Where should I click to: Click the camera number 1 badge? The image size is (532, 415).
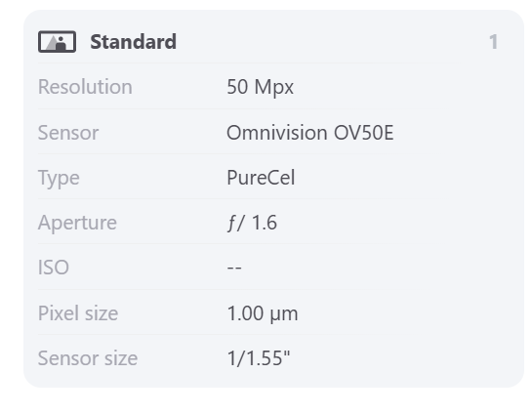point(493,42)
